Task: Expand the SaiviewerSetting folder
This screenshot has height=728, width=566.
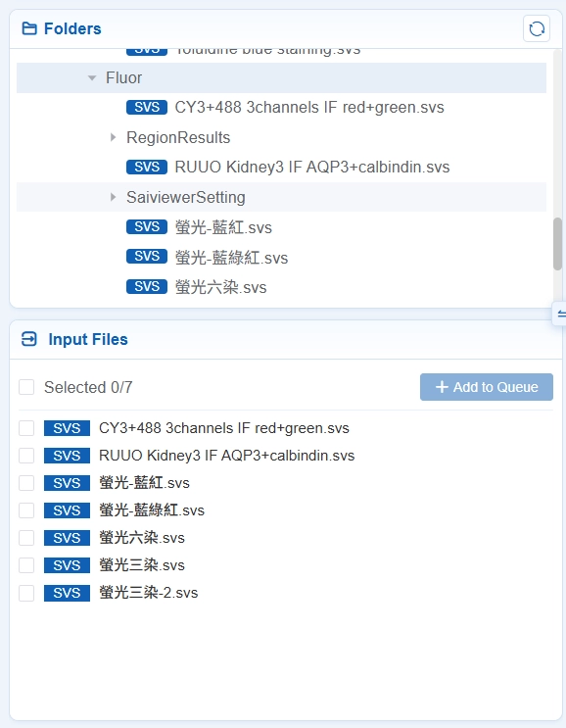Action: point(113,197)
